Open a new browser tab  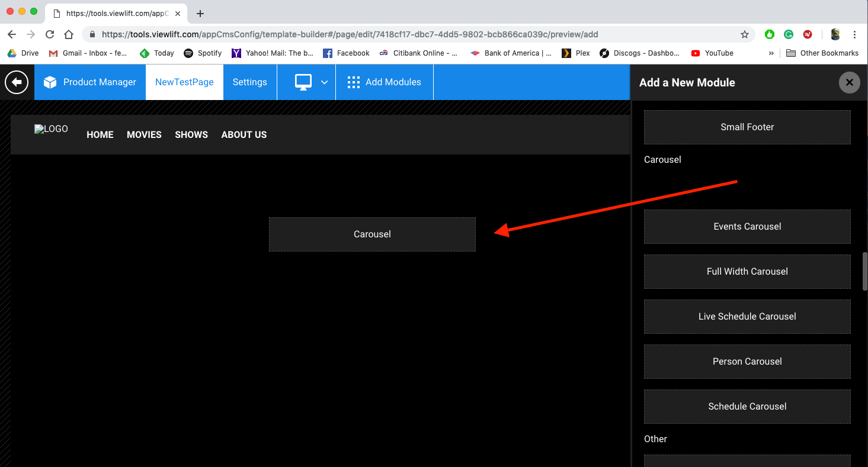200,14
